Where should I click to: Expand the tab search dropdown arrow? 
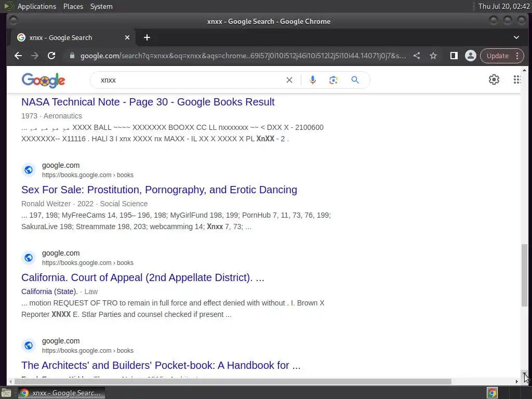516,37
